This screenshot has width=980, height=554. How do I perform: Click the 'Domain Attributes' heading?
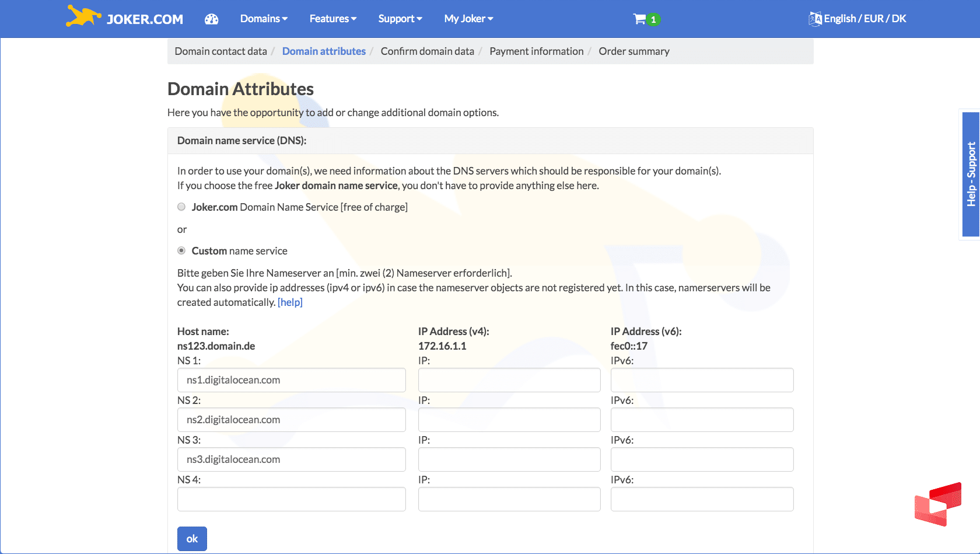(x=240, y=89)
